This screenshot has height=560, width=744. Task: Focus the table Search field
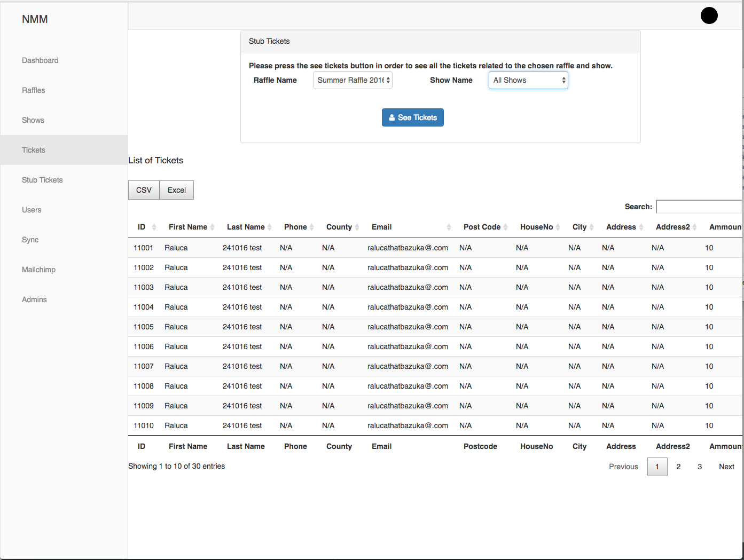(x=699, y=207)
